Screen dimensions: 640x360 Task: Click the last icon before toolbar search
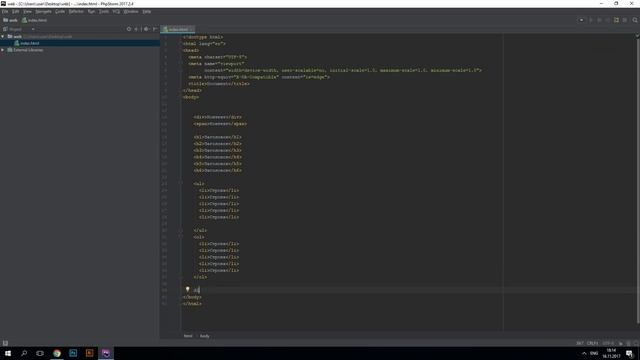(625, 20)
